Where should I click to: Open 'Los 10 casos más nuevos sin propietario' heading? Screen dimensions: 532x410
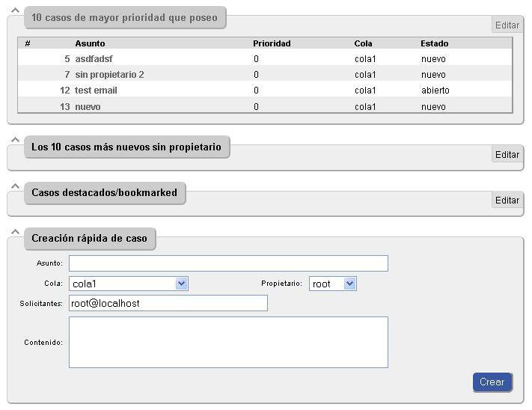(x=126, y=147)
